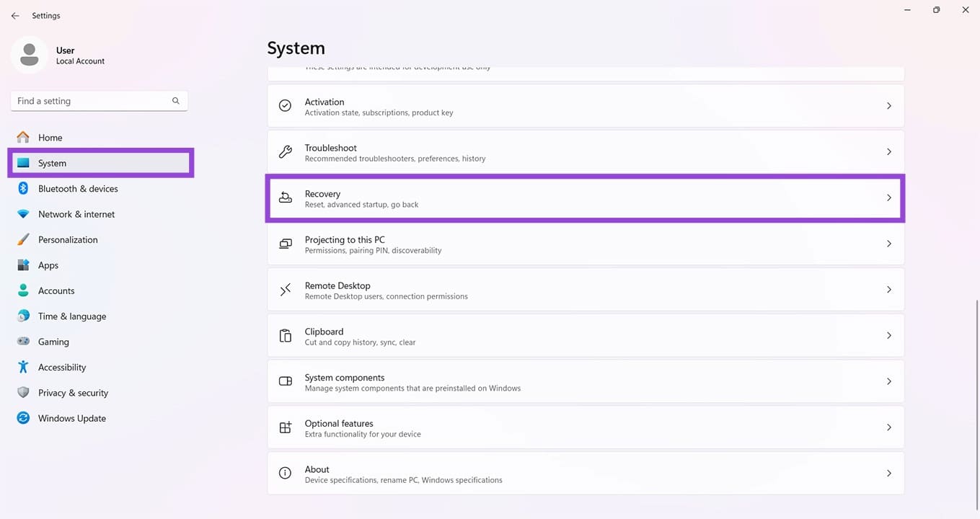Select the Windows Update icon
The height and width of the screenshot is (519, 980).
click(23, 418)
